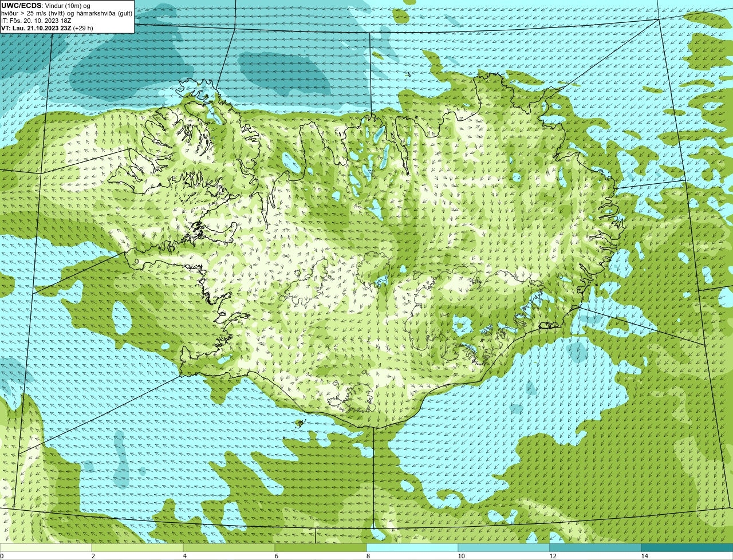Pick the 10–12 m/s turquoise legend swatch
This screenshot has width=733, height=560.
[x=504, y=548]
